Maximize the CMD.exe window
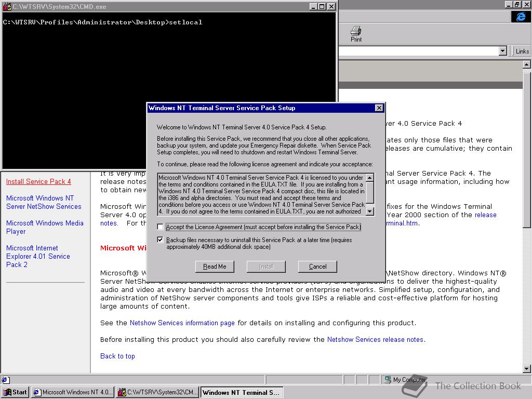The width and height of the screenshot is (532, 399). (x=322, y=6)
